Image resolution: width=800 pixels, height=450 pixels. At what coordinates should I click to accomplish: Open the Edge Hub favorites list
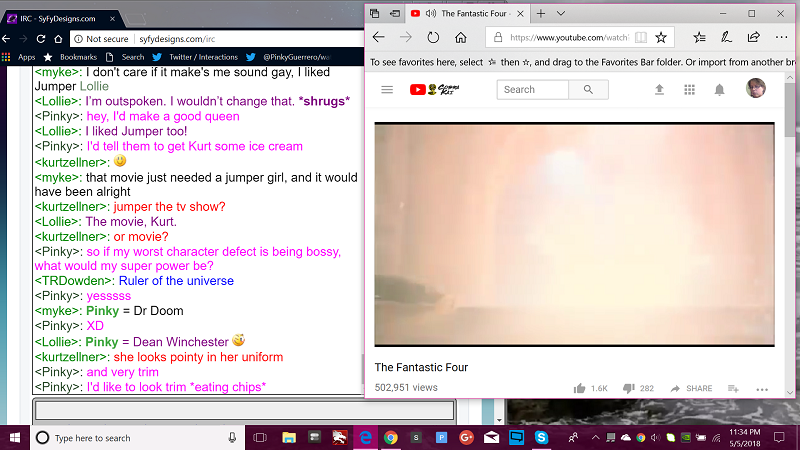[699, 37]
